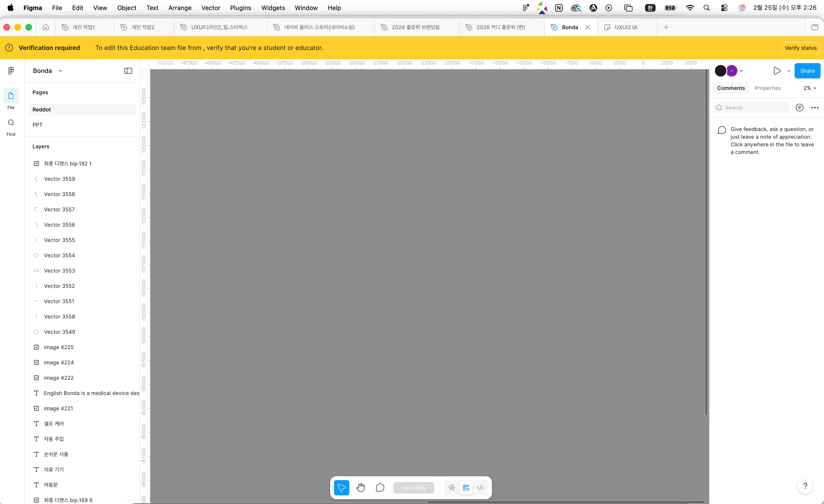
Task: Click Verify status button
Action: pyautogui.click(x=800, y=48)
